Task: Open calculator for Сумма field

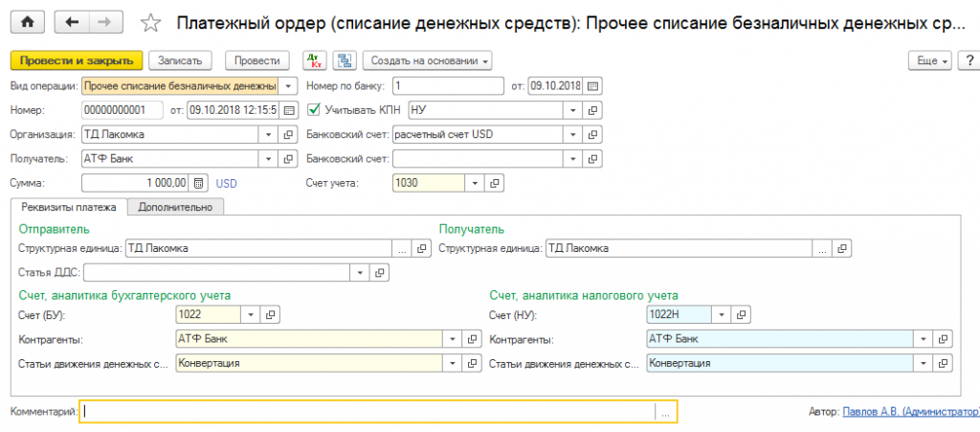Action: point(197,183)
